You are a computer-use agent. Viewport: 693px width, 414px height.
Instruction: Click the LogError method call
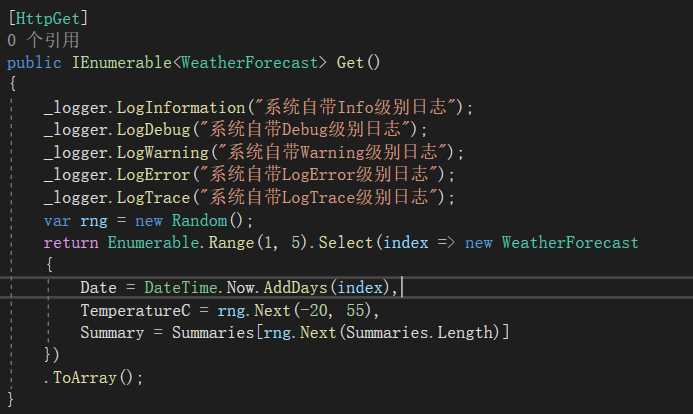tap(153, 175)
